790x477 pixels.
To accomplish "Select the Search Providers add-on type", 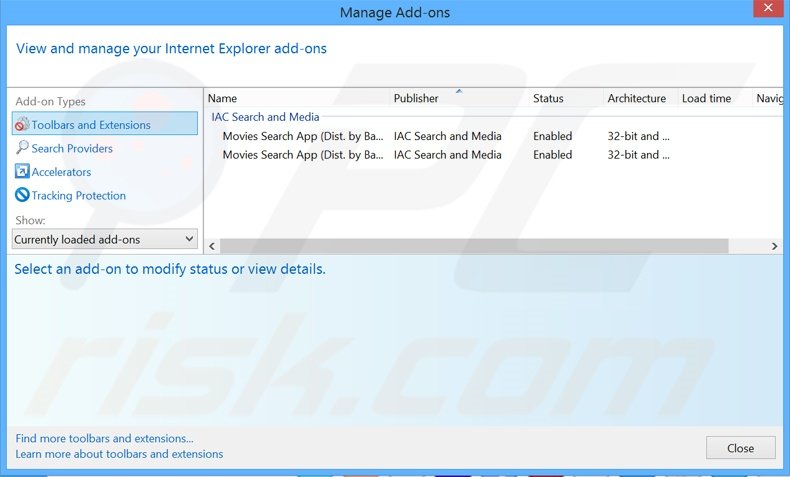I will (x=72, y=148).
